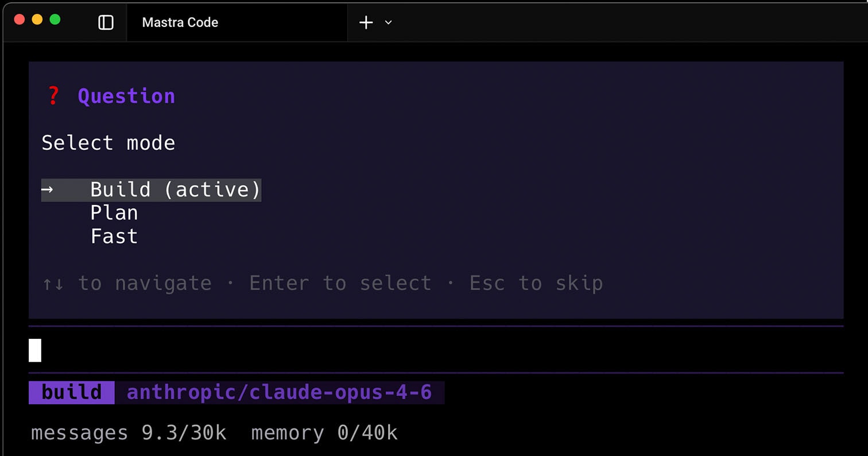Select the Fast mode option

pos(114,235)
